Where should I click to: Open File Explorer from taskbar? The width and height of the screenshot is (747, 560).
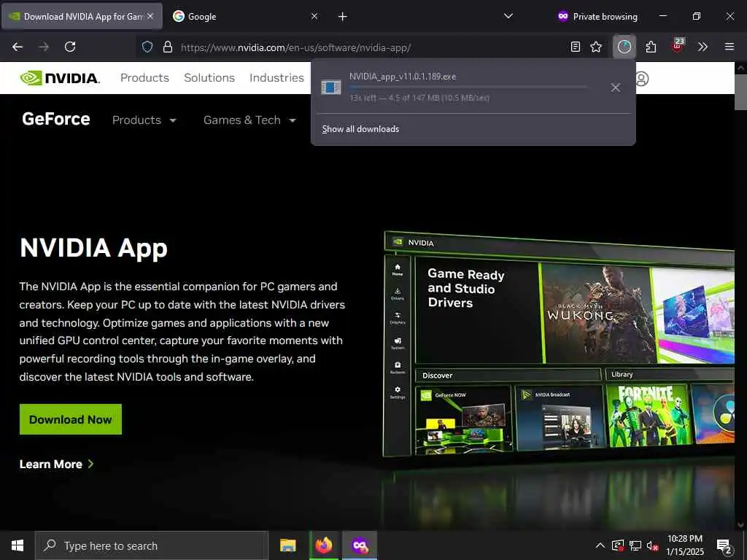pyautogui.click(x=287, y=545)
